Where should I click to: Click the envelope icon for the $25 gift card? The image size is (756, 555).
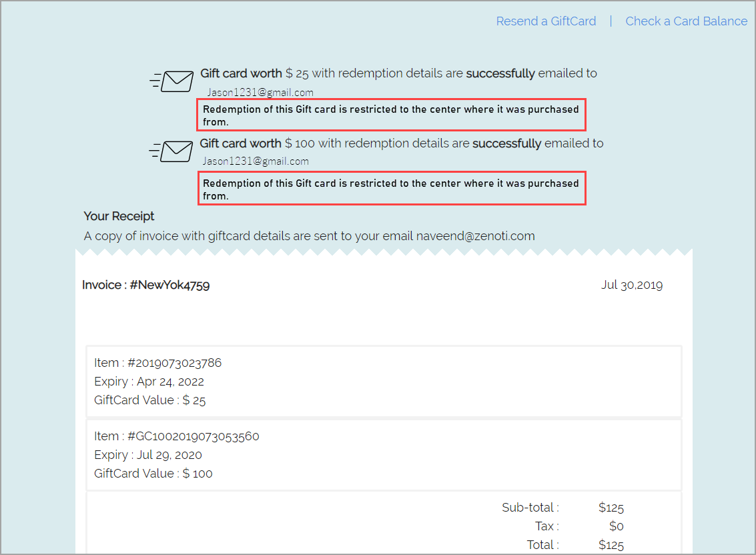(171, 81)
